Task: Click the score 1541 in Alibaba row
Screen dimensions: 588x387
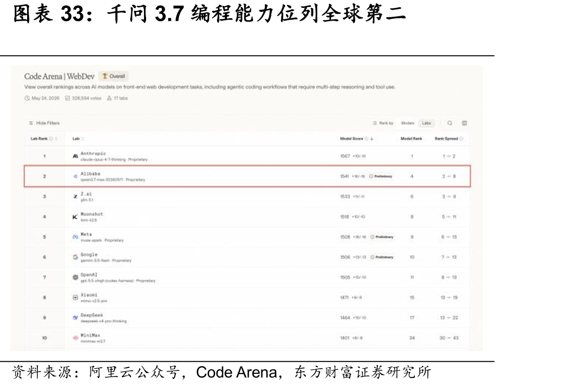Action: point(345,176)
